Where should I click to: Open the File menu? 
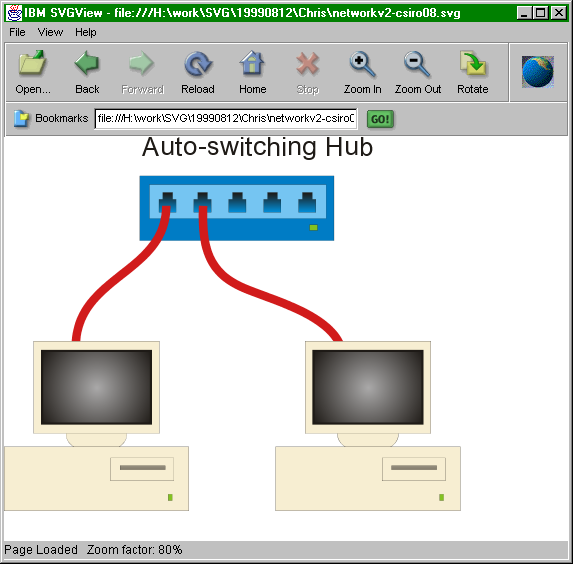tap(17, 32)
